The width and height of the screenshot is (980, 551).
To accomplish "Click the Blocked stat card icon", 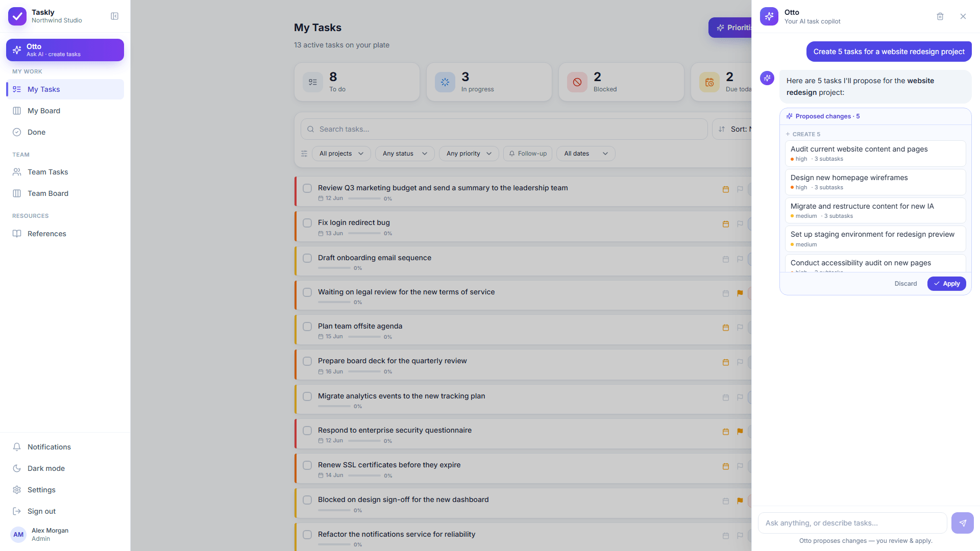I will [577, 82].
